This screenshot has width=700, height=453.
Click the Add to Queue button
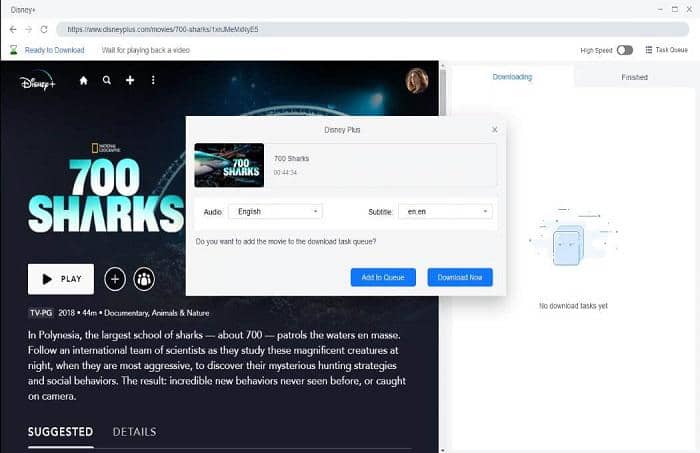(x=383, y=277)
